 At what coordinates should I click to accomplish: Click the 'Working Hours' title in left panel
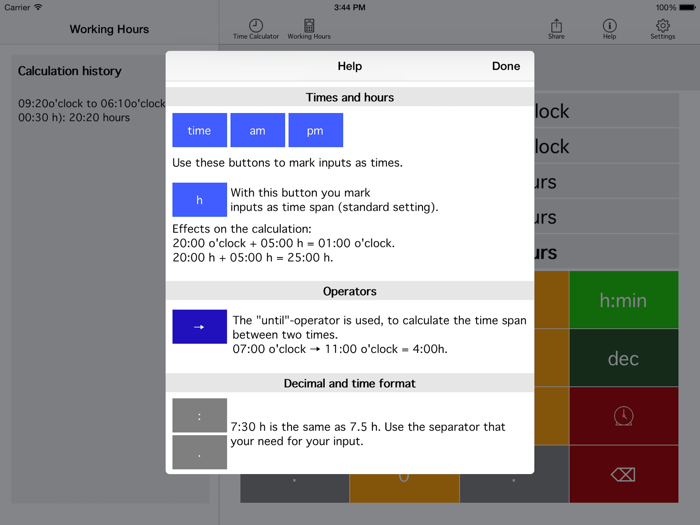click(109, 29)
